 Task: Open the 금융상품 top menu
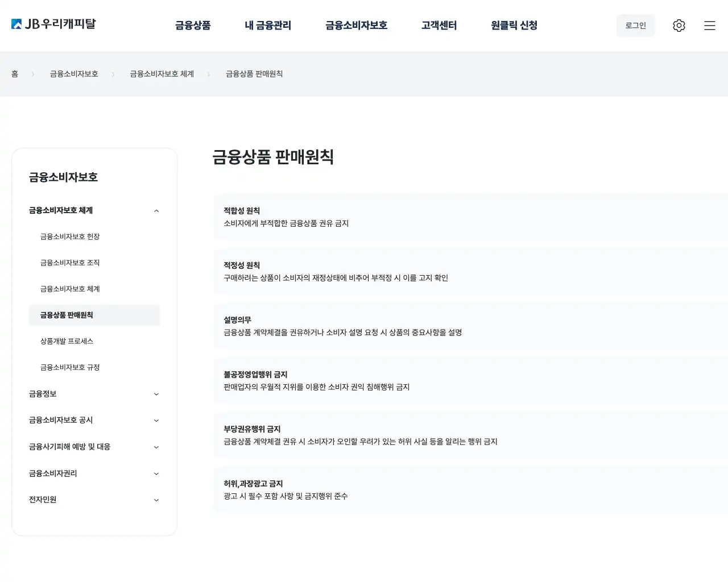193,26
